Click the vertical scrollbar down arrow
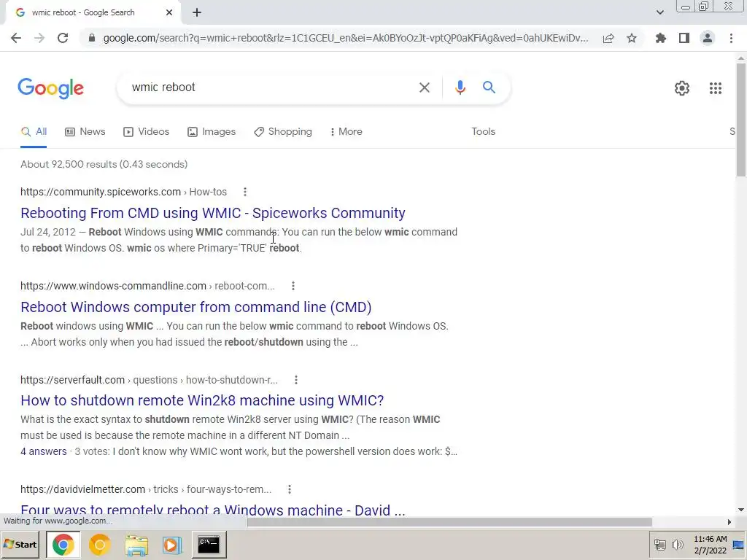The width and height of the screenshot is (747, 560). point(741,510)
